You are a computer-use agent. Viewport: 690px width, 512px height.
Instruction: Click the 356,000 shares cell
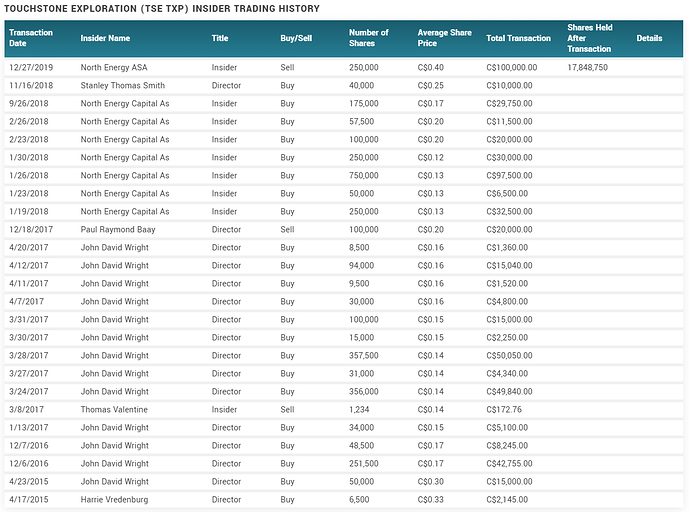tap(363, 392)
